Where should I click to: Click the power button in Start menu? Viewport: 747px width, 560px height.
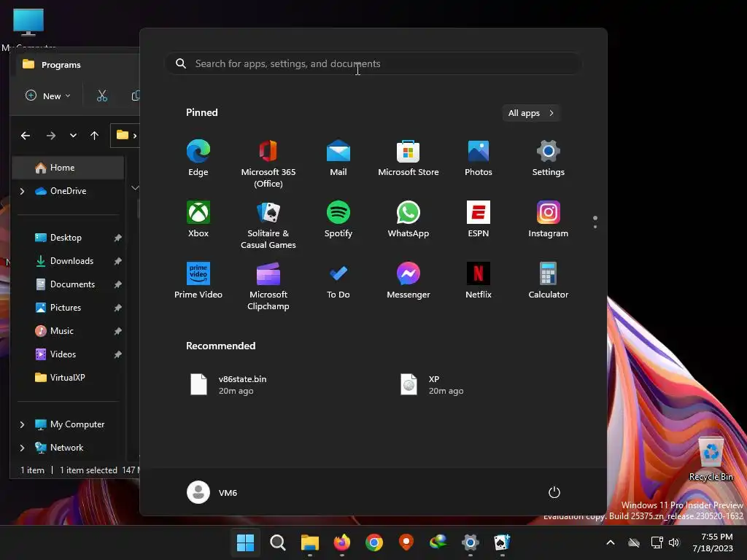(x=554, y=492)
